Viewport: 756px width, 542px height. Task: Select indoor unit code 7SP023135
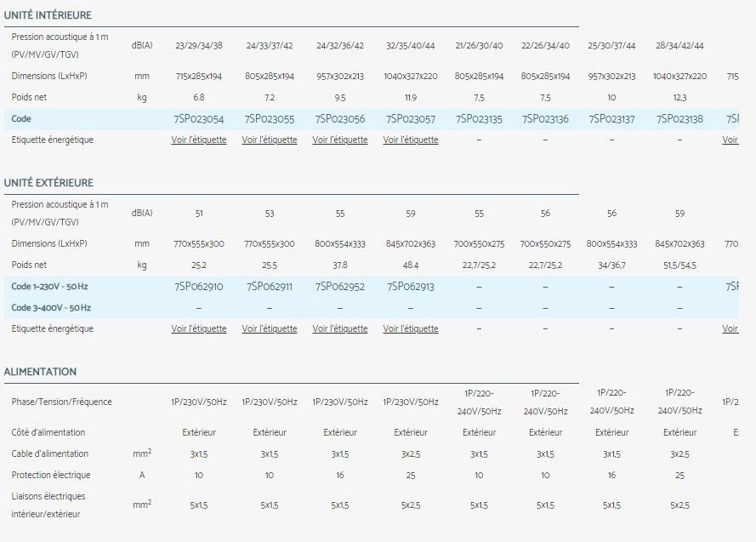(x=480, y=119)
